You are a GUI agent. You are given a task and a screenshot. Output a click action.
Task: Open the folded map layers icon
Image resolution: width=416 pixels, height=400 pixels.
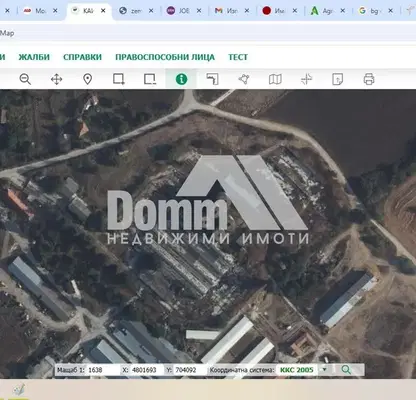click(275, 79)
